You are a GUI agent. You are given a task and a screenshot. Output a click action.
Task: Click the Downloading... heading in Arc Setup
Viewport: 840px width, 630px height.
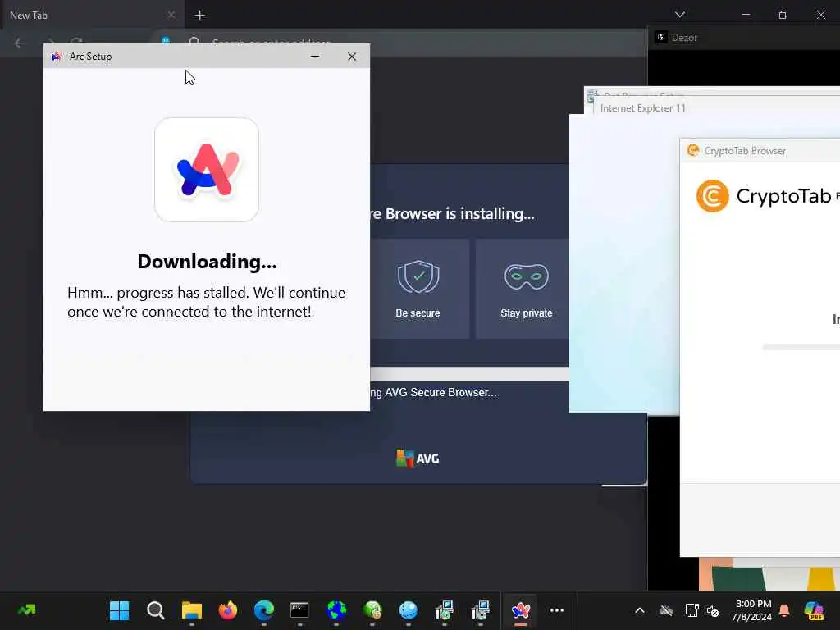click(207, 262)
